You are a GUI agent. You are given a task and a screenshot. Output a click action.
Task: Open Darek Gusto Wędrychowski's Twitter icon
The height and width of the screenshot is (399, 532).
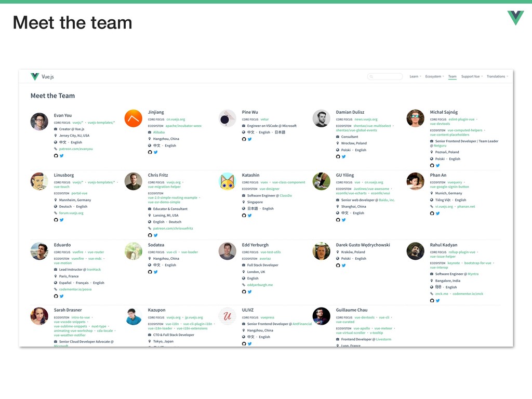point(344,265)
